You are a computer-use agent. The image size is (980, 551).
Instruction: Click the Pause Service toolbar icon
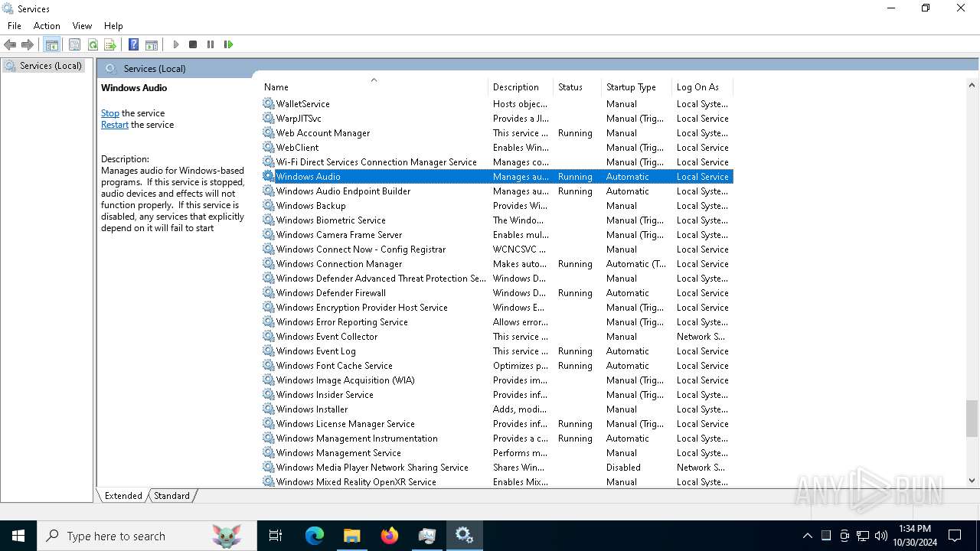pyautogui.click(x=211, y=44)
